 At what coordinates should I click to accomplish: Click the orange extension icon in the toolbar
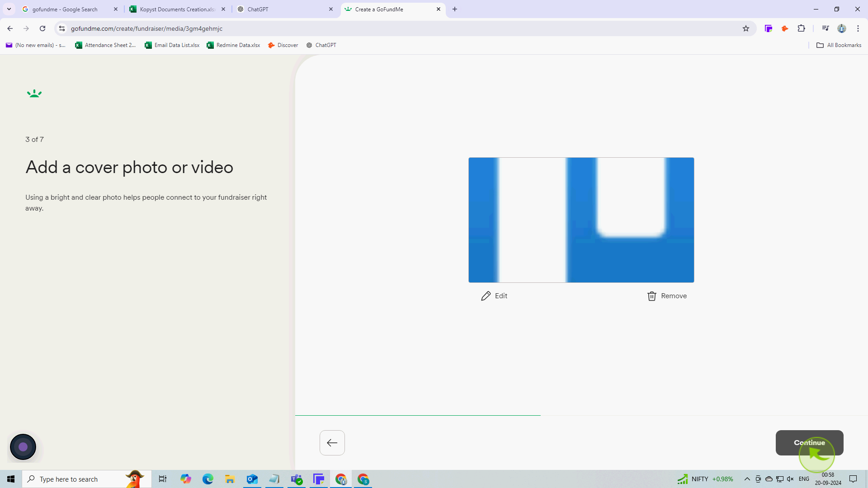click(785, 28)
